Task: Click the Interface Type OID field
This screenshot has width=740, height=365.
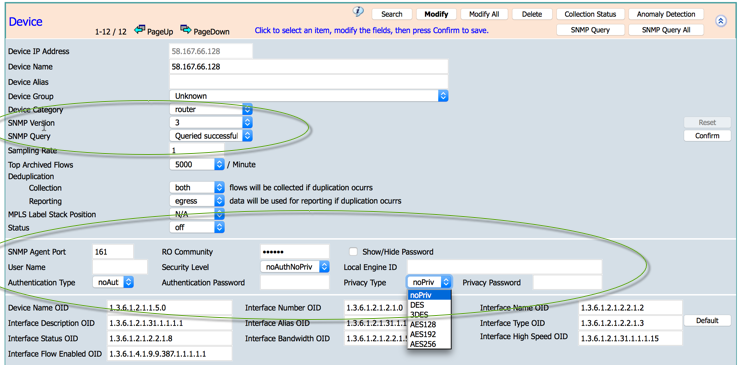Action: [x=631, y=323]
